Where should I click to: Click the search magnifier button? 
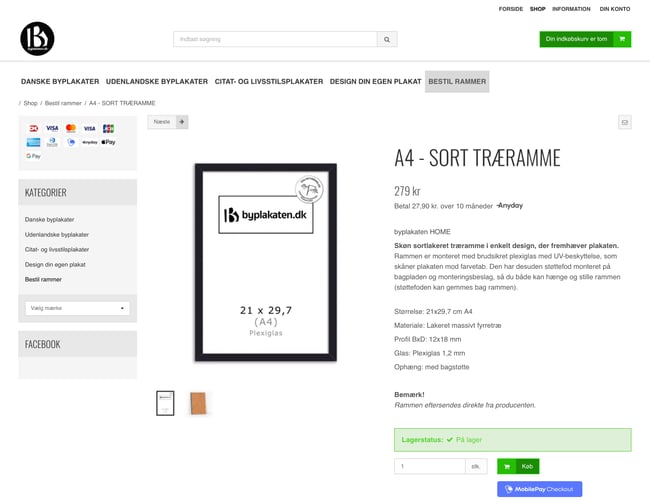tap(387, 39)
